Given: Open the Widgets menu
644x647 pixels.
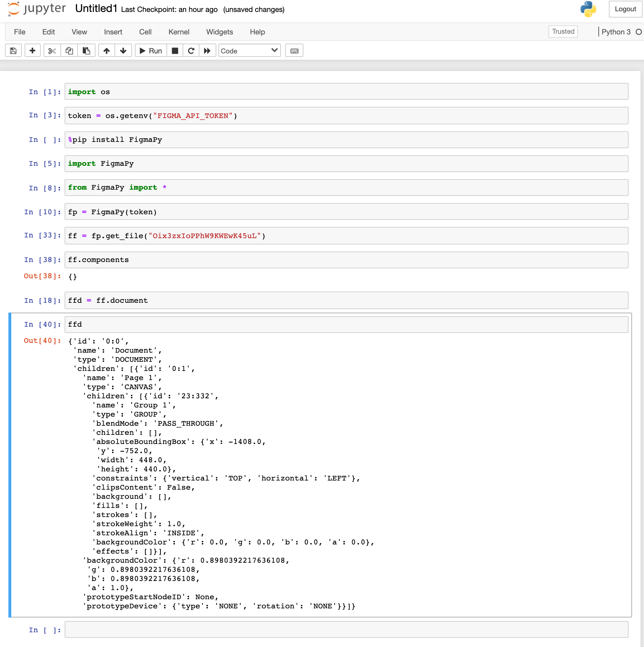Looking at the screenshot, I should point(219,32).
